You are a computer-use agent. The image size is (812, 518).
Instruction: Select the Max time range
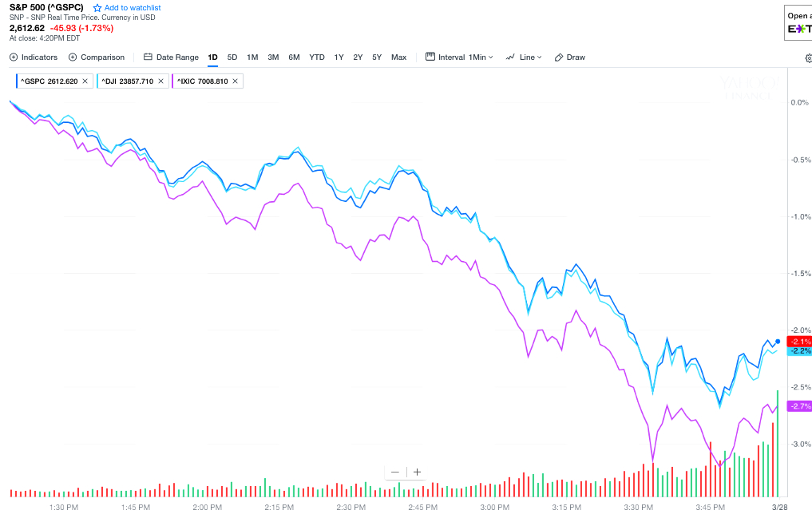pos(398,57)
